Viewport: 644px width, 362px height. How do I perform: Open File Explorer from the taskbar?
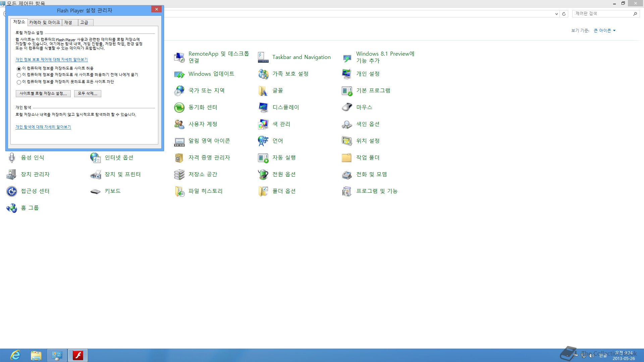36,355
